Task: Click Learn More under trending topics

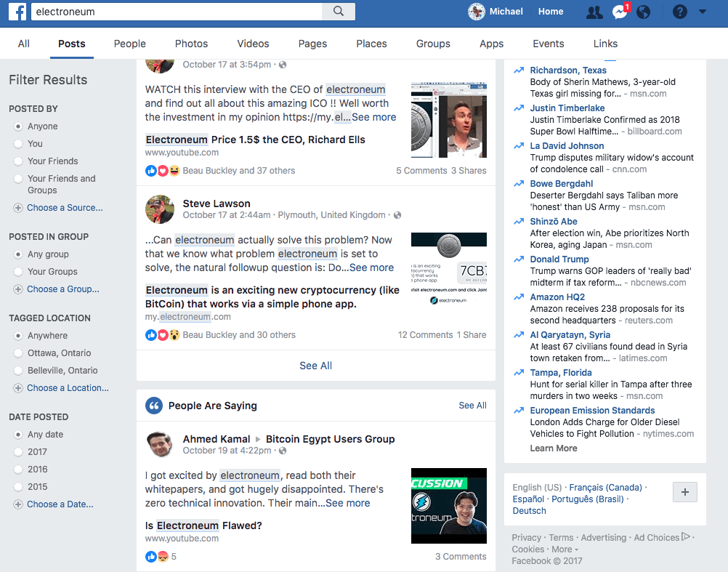Action: pyautogui.click(x=554, y=448)
